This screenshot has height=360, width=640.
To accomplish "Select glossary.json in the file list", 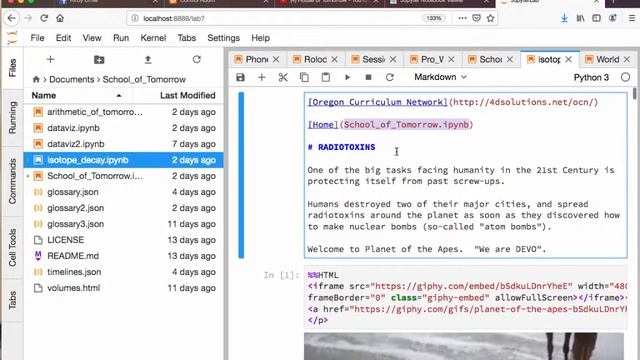I will 123,192.
